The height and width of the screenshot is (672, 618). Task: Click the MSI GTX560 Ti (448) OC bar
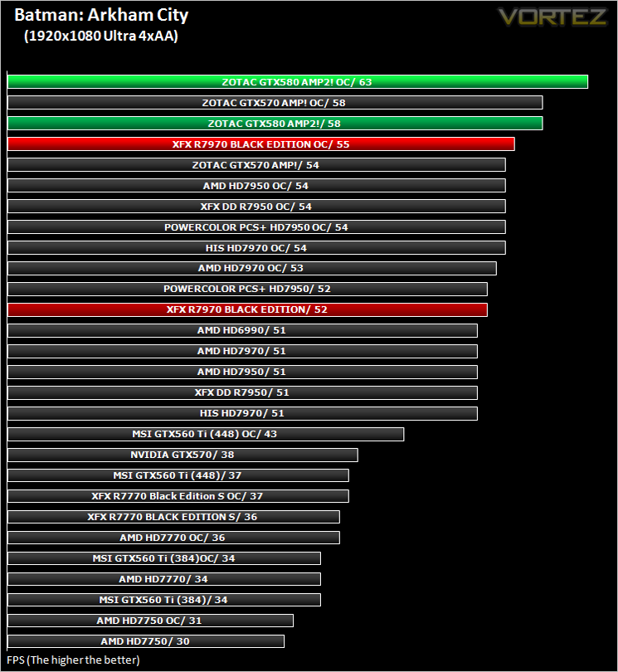(x=206, y=434)
